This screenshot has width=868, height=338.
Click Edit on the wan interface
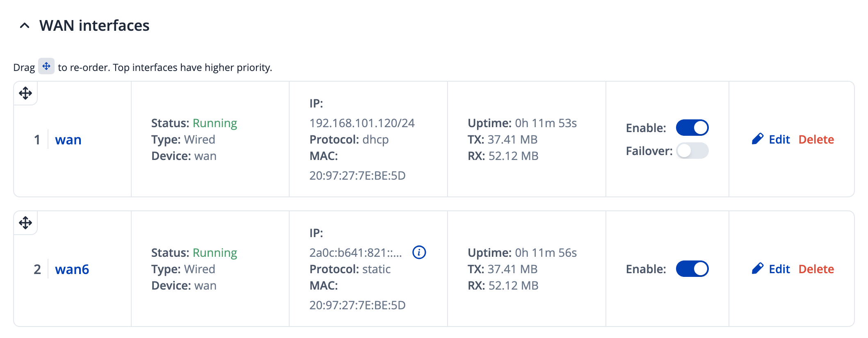coord(779,139)
